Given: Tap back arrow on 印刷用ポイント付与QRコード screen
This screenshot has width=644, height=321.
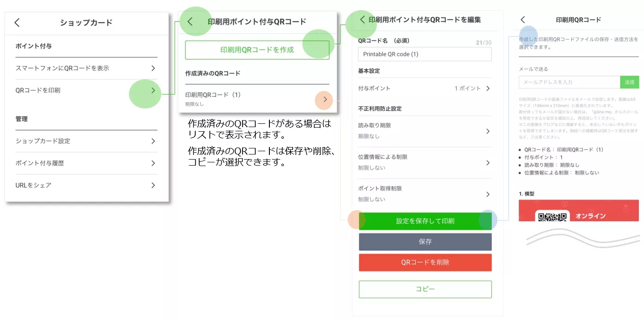Looking at the screenshot, I should pos(190,22).
